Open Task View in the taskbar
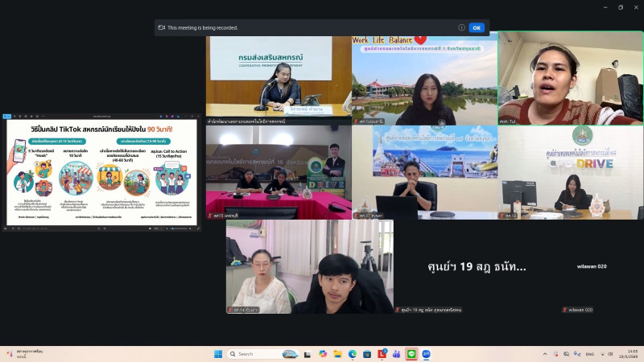The height and width of the screenshot is (362, 644). pos(308,354)
